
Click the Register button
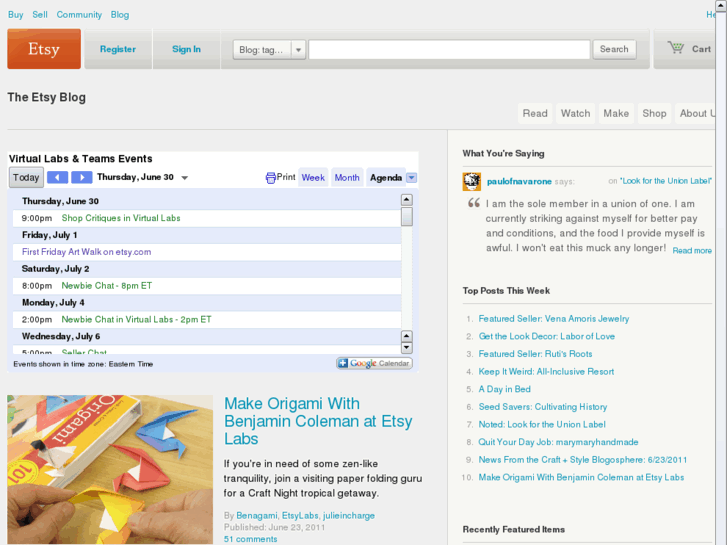coord(118,49)
